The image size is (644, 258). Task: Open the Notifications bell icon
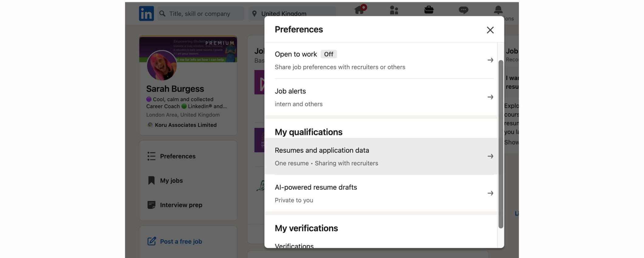[498, 10]
